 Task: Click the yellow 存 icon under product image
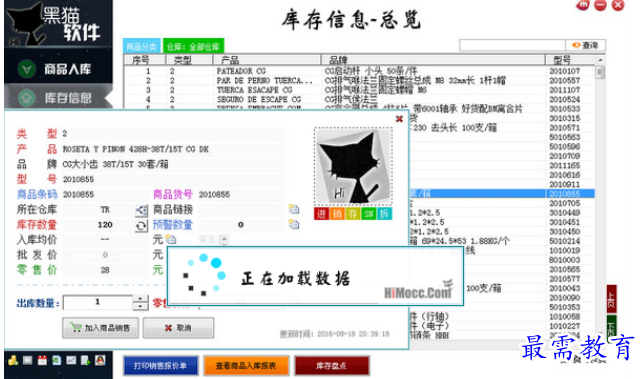click(353, 214)
